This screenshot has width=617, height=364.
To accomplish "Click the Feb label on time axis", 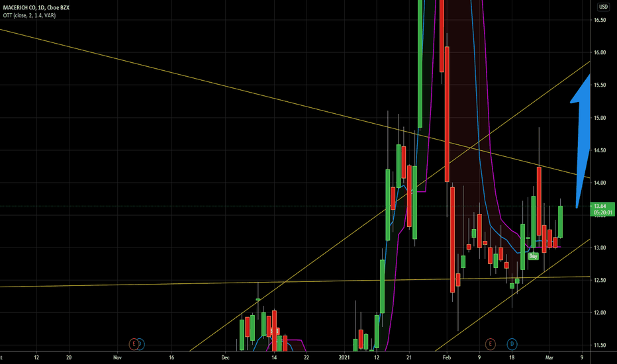I will (x=447, y=357).
